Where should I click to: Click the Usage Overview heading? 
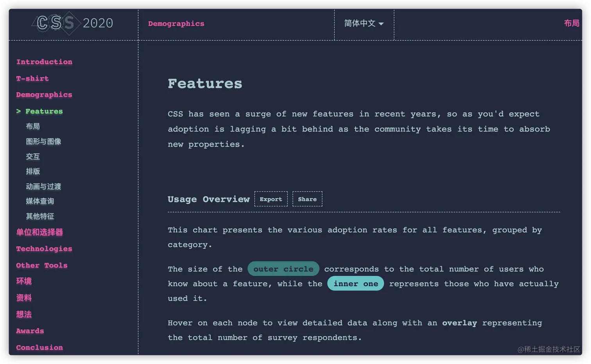(x=209, y=199)
